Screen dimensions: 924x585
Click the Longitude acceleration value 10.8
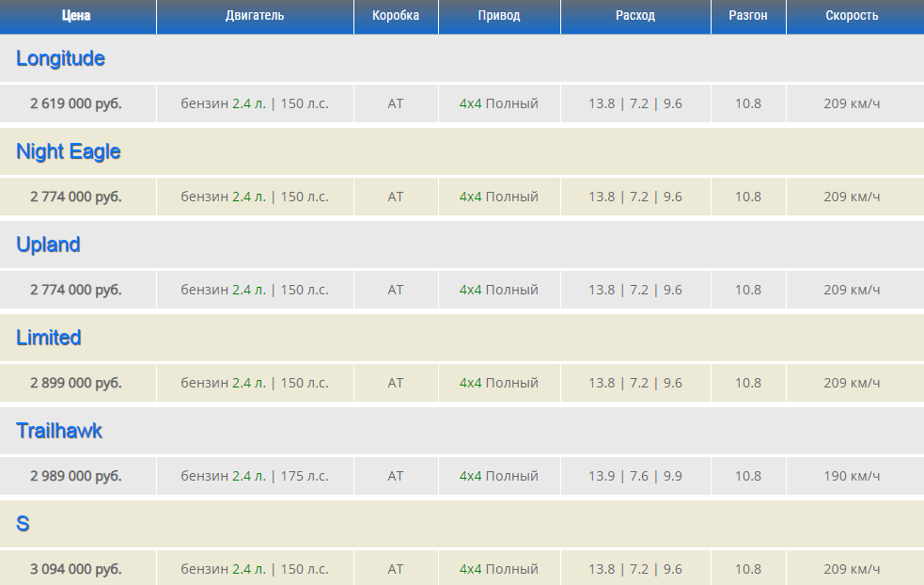coord(748,103)
